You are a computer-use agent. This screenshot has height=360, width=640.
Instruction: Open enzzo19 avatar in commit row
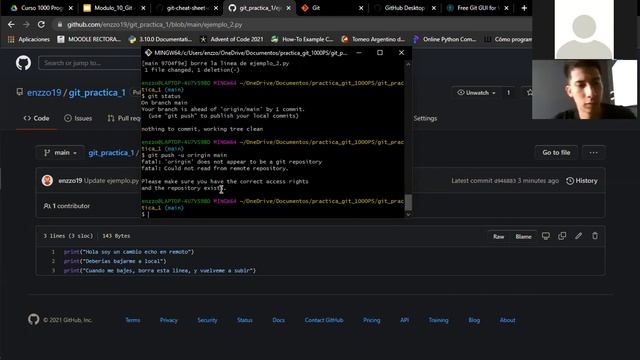(x=47, y=180)
